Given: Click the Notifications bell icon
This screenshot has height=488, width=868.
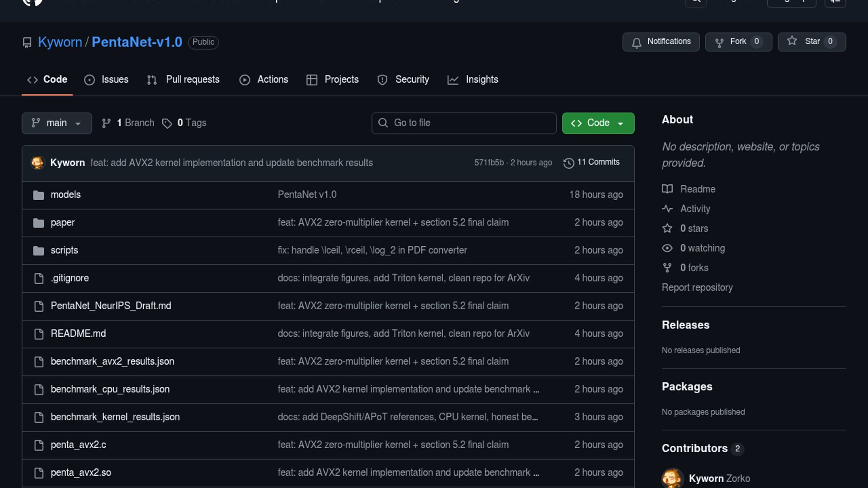Looking at the screenshot, I should click(x=637, y=42).
